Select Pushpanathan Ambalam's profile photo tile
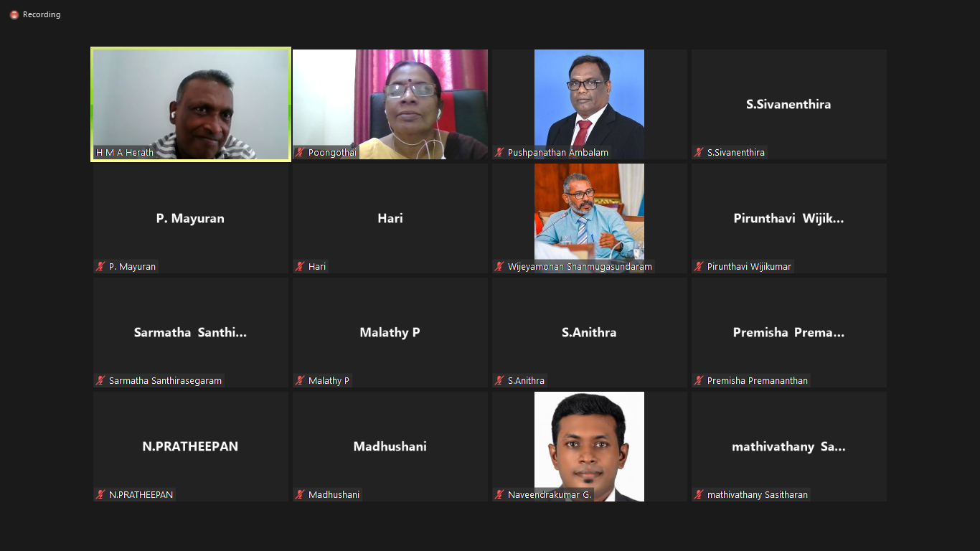The height and width of the screenshot is (551, 980). (x=590, y=105)
